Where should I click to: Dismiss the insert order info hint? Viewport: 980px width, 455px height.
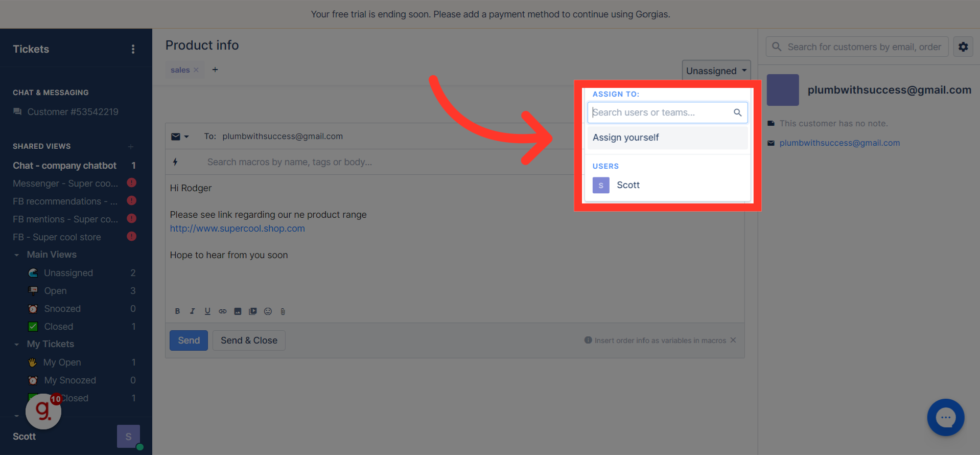(x=733, y=340)
